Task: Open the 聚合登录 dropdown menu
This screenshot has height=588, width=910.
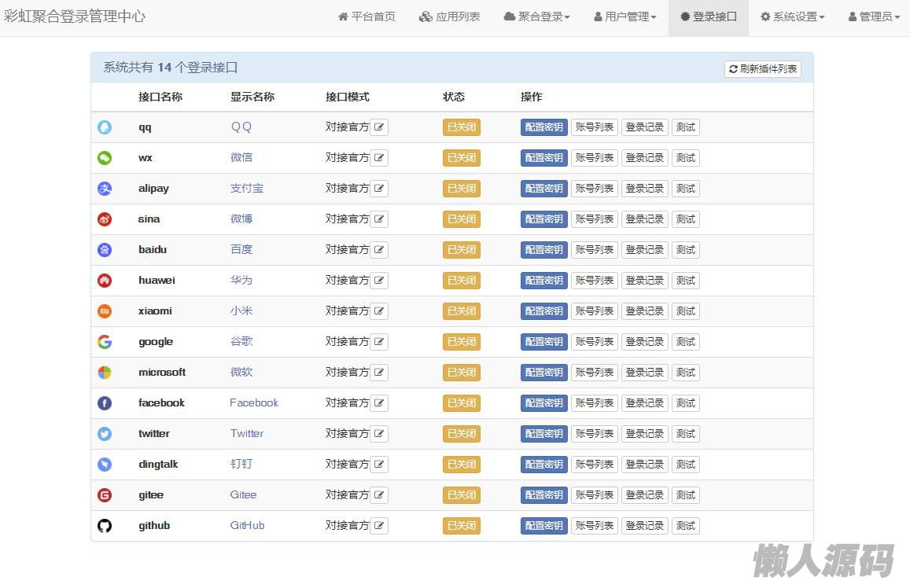Action: [537, 17]
